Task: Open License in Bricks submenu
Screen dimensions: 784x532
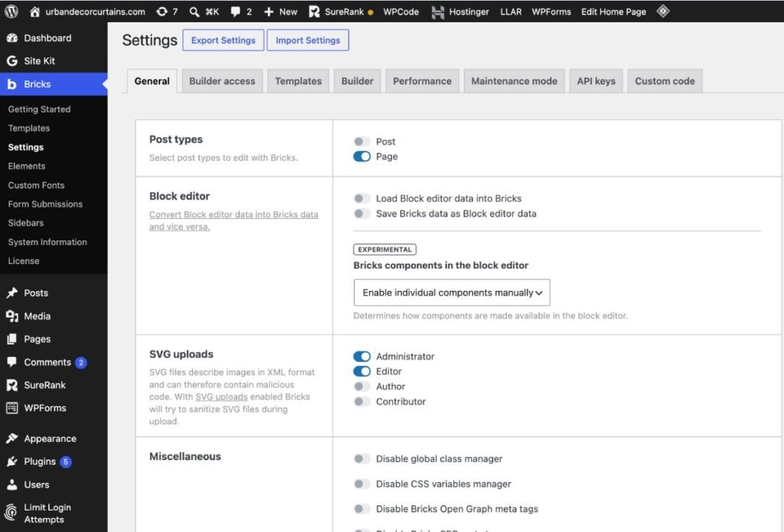Action: tap(24, 261)
